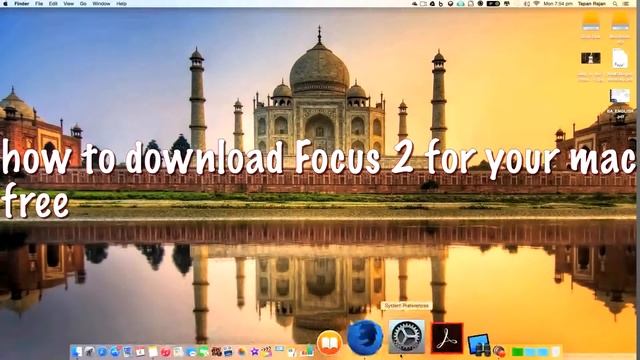The image size is (640, 360).
Task: Open the purple star iMovie dock icon
Action: point(255,351)
